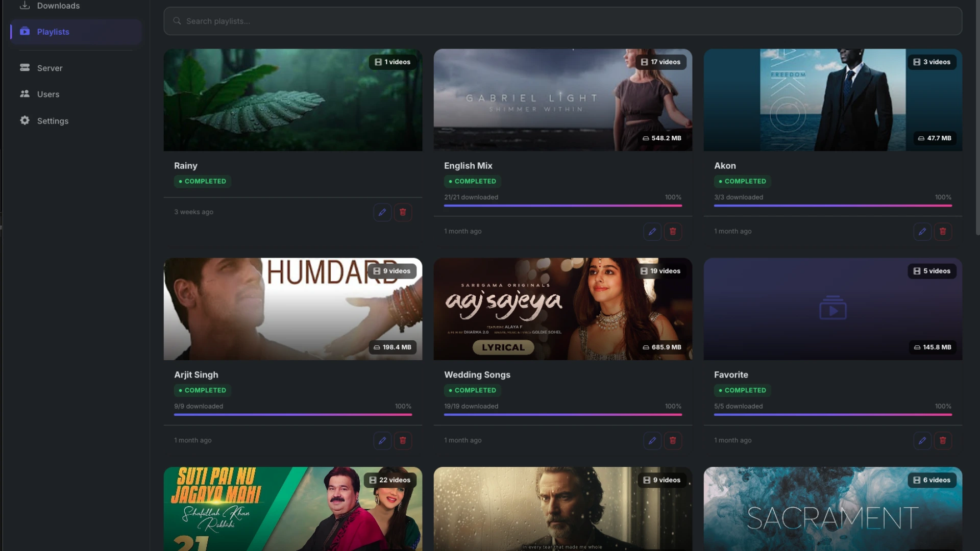
Task: Click the search magnifier icon
Action: (x=177, y=21)
